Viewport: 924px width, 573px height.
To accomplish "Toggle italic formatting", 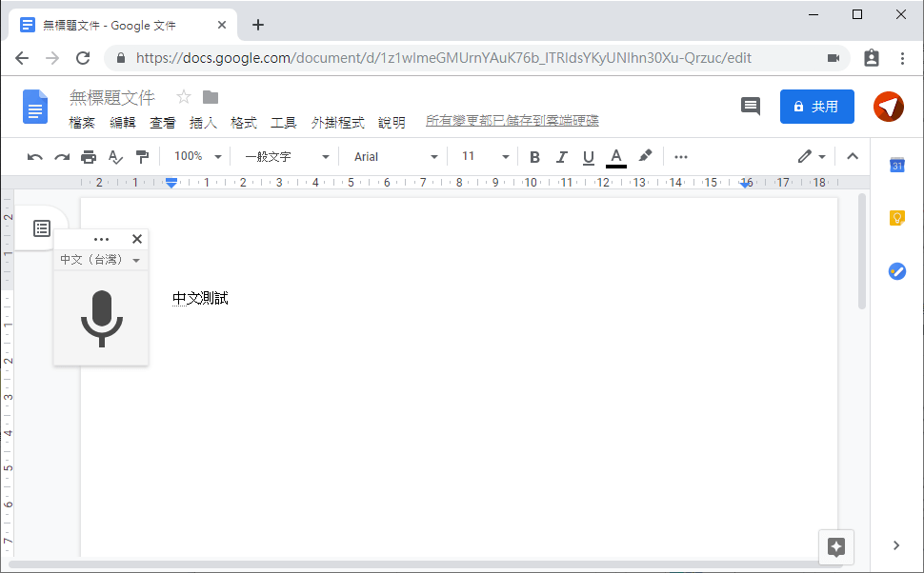I will [562, 157].
